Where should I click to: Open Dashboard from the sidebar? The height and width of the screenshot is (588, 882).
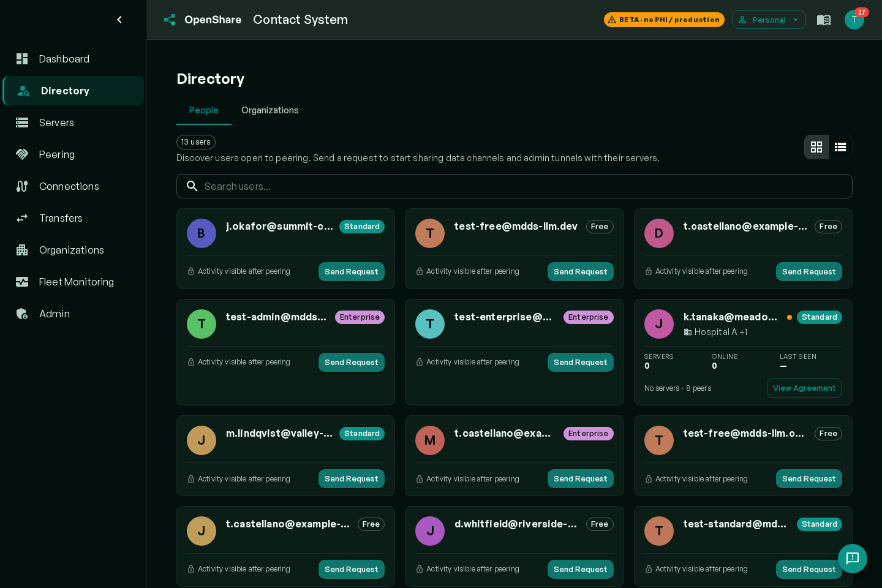73,59
